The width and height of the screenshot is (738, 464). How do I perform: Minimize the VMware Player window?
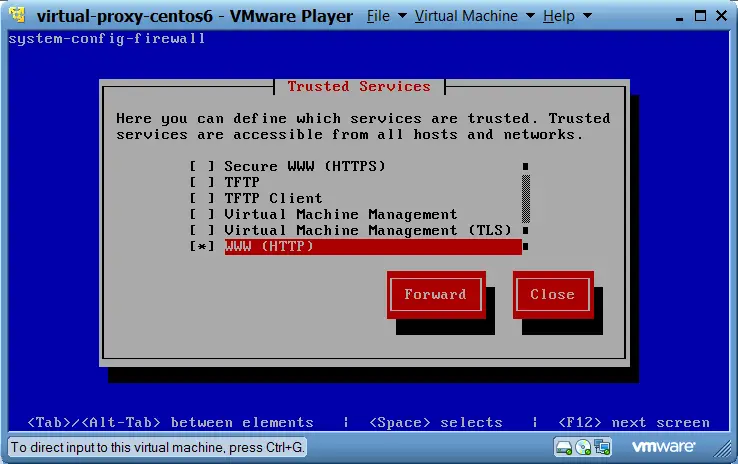(679, 17)
